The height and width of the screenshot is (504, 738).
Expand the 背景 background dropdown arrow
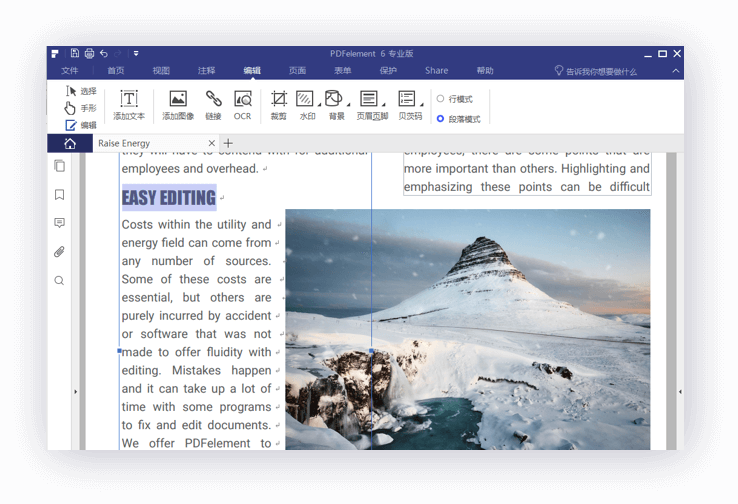pyautogui.click(x=348, y=104)
